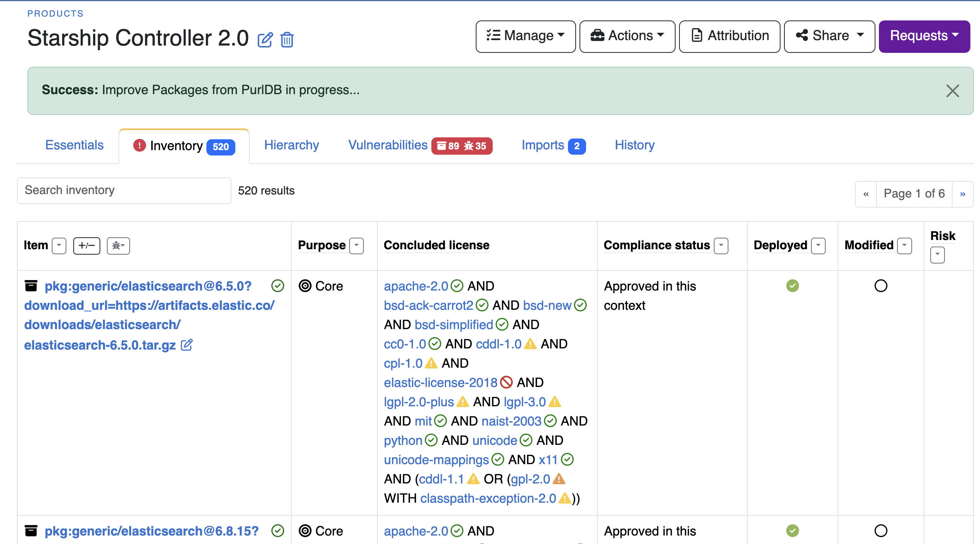The width and height of the screenshot is (980, 544).
Task: Open the classpath-exception-2.0 license link
Action: click(x=488, y=498)
